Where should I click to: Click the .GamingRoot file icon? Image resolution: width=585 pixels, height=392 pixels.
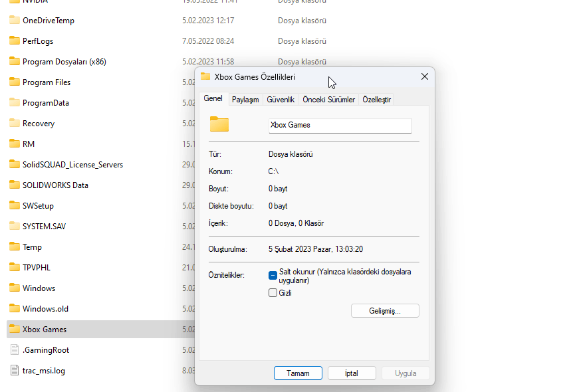15,350
